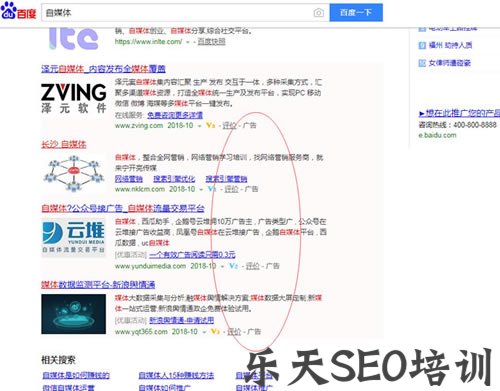Click the www.zving.com URL text
The width and height of the screenshot is (500, 391).
pyautogui.click(x=139, y=126)
